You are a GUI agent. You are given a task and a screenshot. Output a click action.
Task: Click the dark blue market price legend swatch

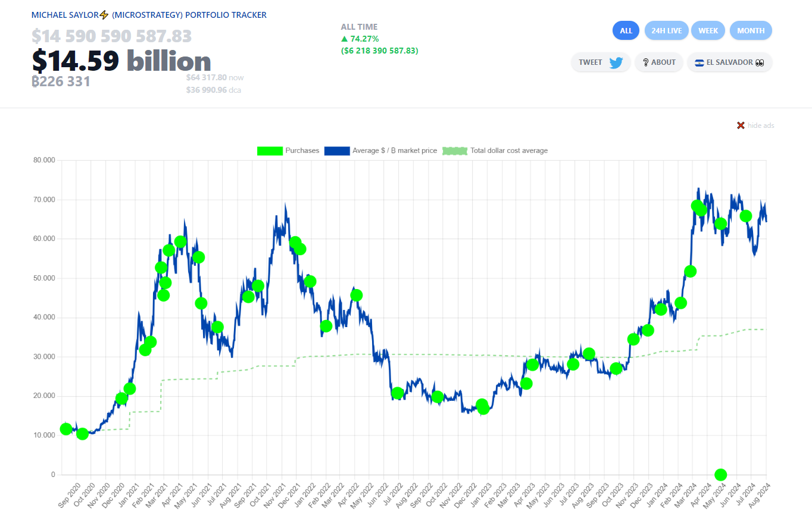[337, 150]
